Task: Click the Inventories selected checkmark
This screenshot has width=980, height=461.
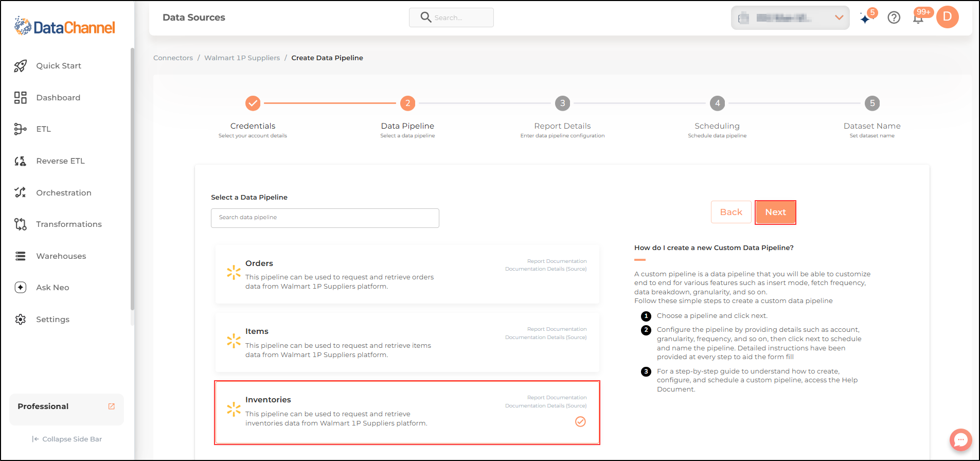Action: coord(580,422)
